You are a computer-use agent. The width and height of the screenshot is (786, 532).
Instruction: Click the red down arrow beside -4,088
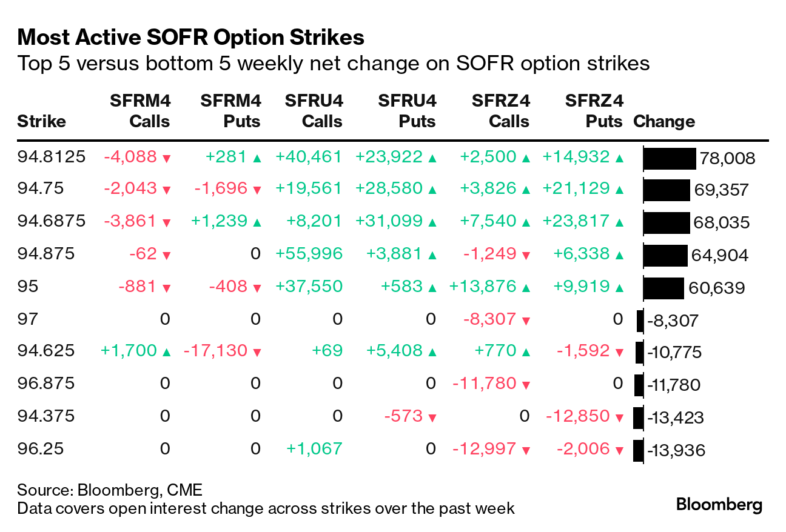(167, 158)
